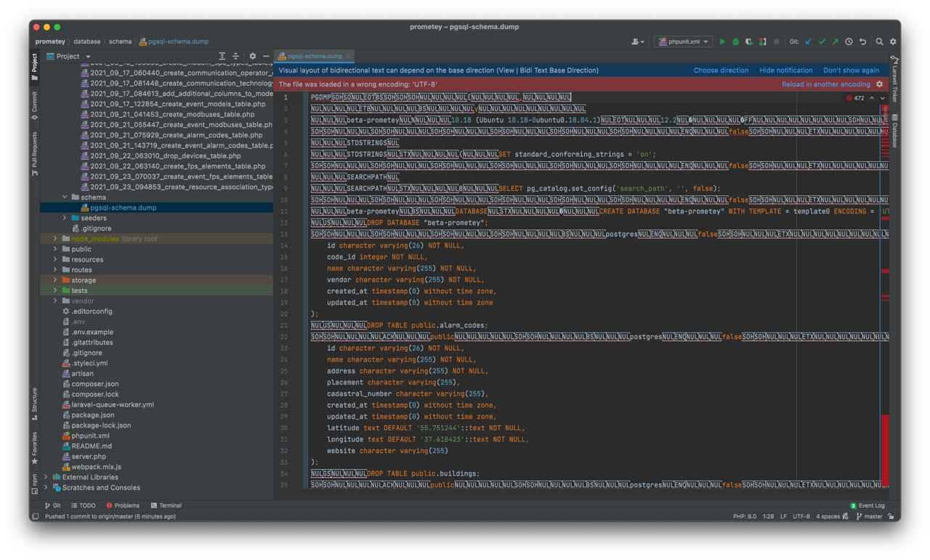Viewport: 930px width, 560px height.
Task: Go to next highlighted error arrow
Action: (x=883, y=98)
